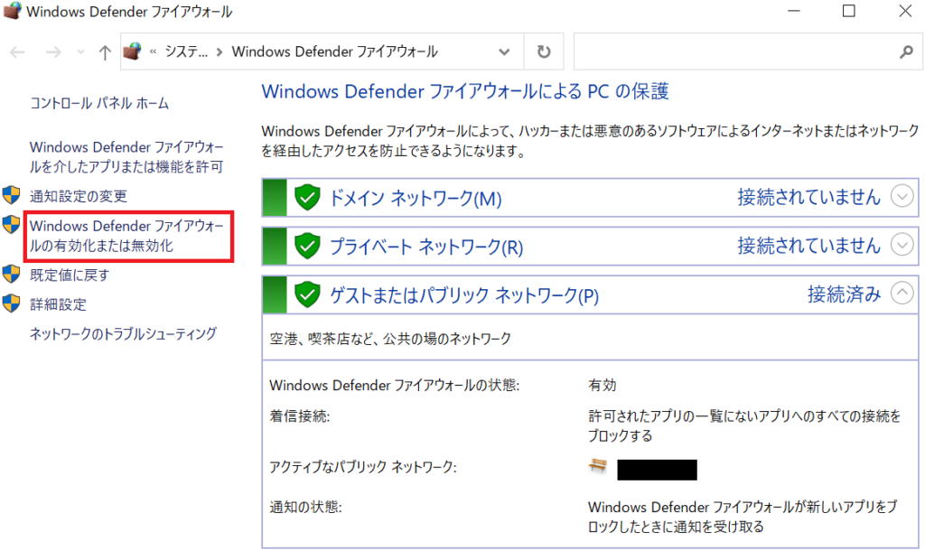
Task: Click the ドメイン ネットワーク(M) heading
Action: click(416, 199)
